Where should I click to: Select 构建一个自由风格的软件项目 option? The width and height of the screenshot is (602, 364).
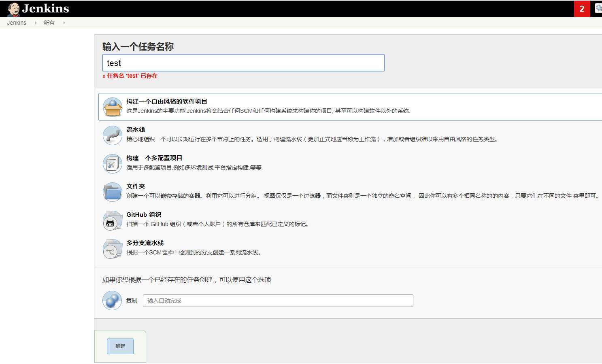click(167, 102)
